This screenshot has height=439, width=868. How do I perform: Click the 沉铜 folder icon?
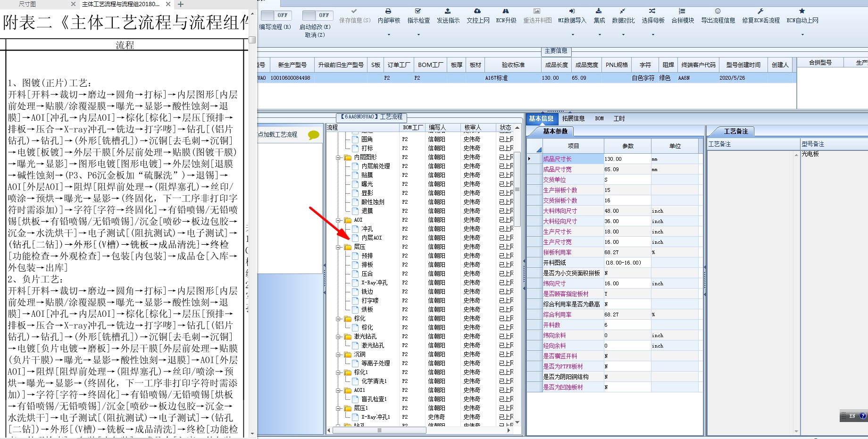click(x=348, y=354)
